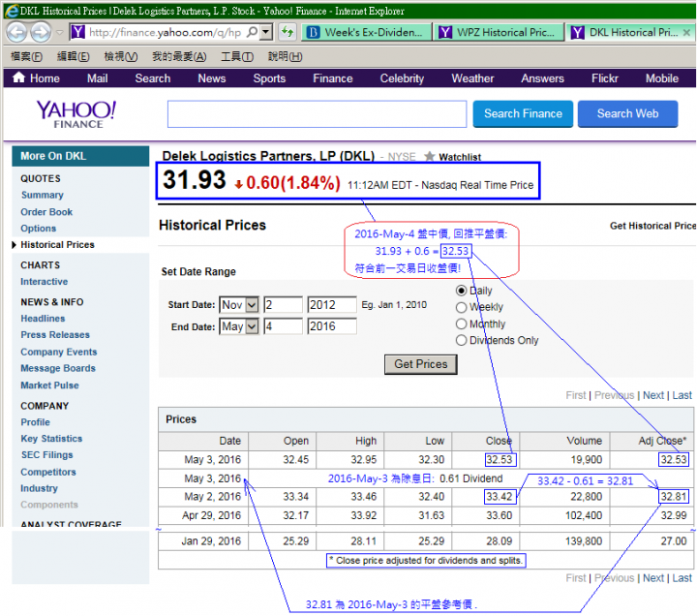The height and width of the screenshot is (616, 697).
Task: Click the search magnifier in address bar
Action: 252,32
